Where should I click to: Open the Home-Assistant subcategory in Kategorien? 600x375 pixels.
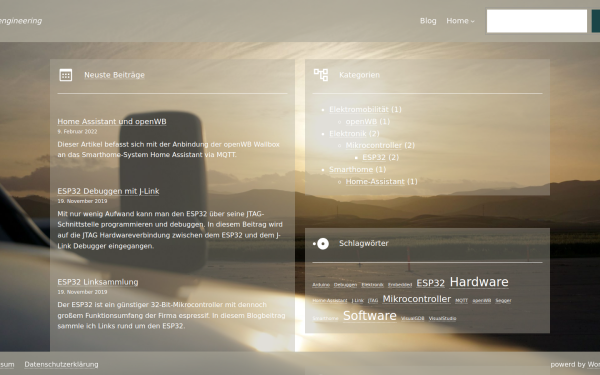tap(375, 182)
